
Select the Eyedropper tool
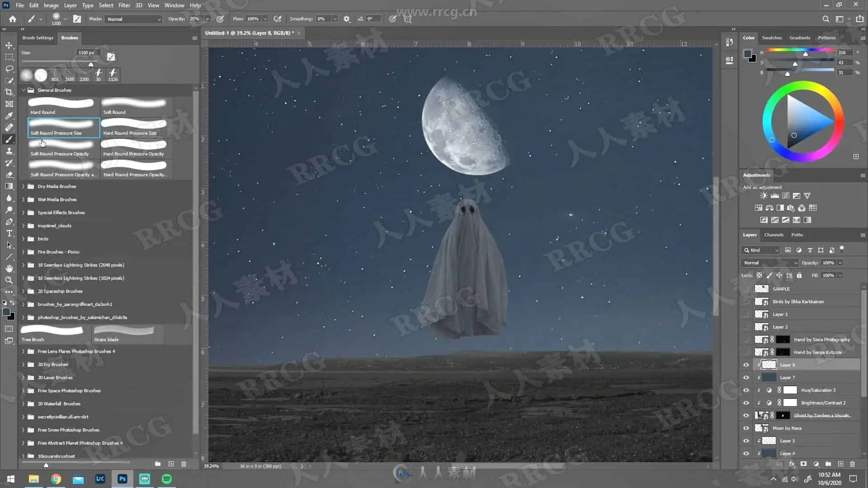[9, 116]
